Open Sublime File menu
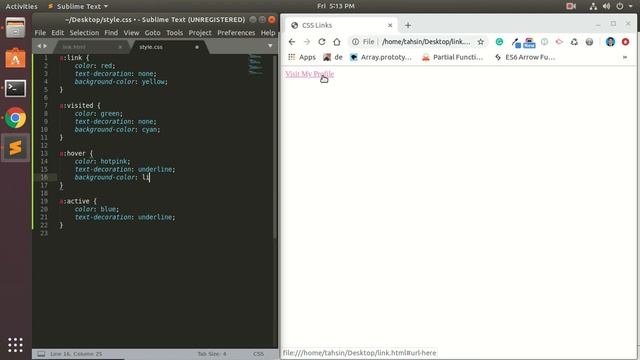Image resolution: width=640 pixels, height=360 pixels. coord(40,33)
